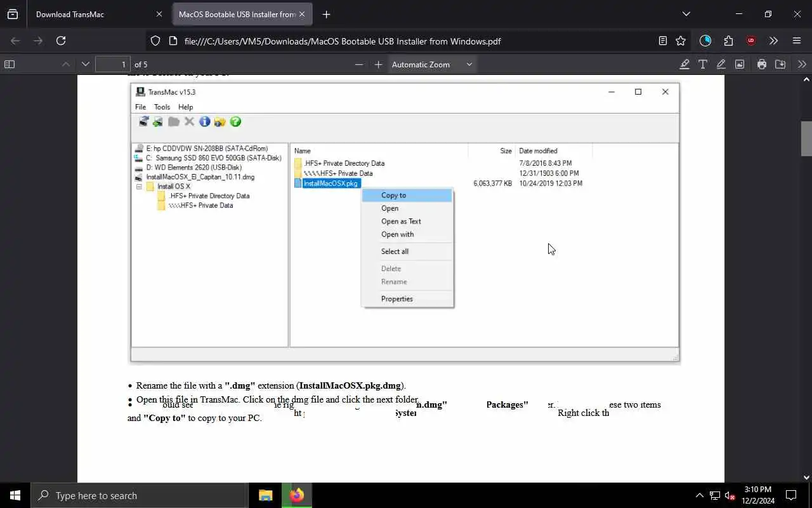Collapse the Install OS X tree node
Viewport: 812px width, 508px height.
tap(139, 187)
